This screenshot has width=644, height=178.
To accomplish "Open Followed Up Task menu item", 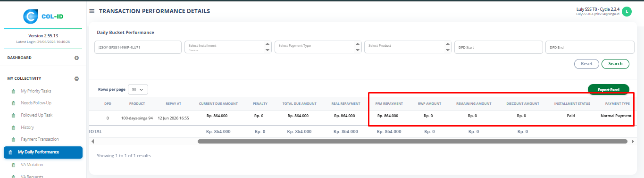I will click(37, 115).
